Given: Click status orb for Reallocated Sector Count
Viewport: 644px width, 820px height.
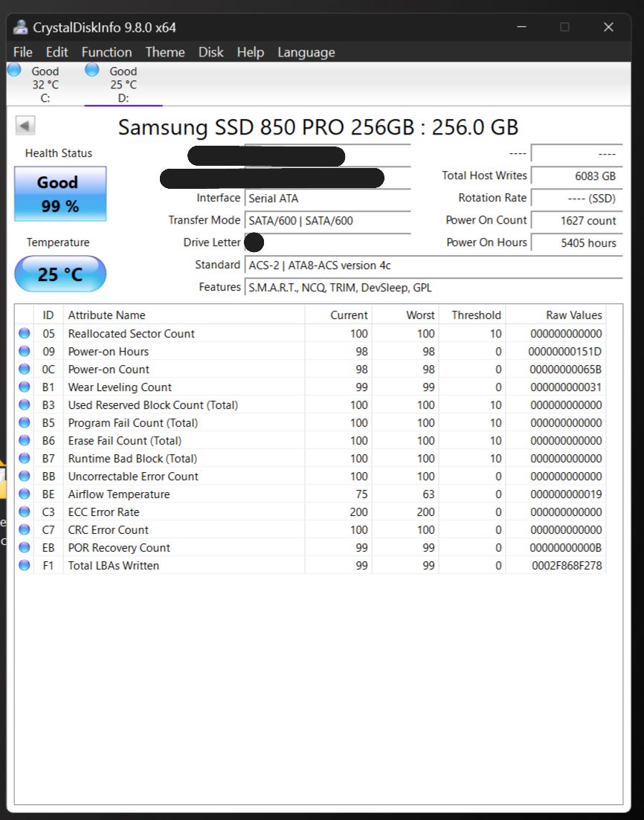Looking at the screenshot, I should [x=24, y=333].
